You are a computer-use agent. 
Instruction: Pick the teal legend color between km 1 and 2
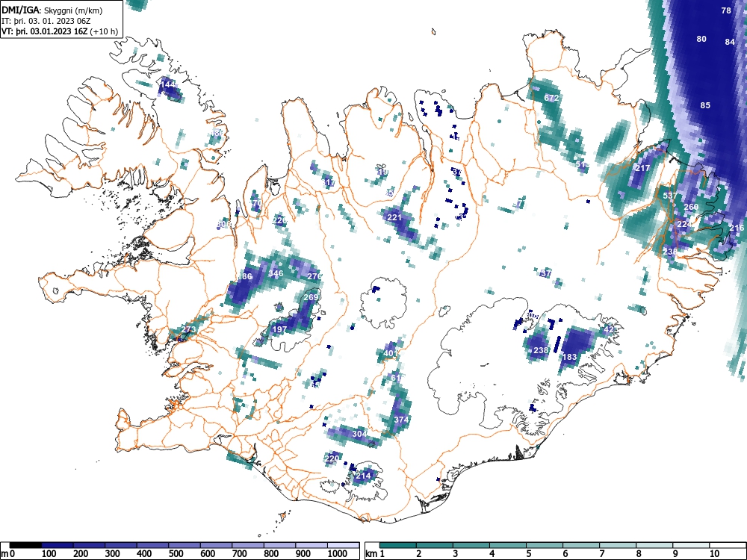(398, 545)
